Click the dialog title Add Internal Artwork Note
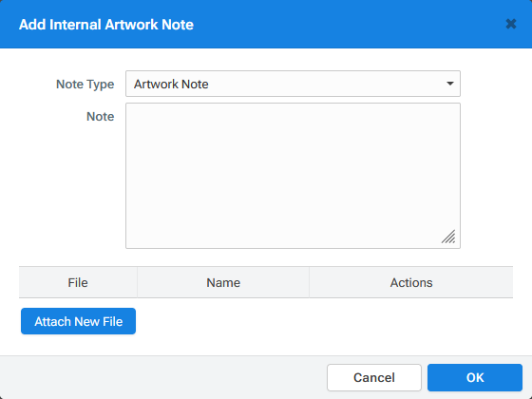This screenshot has height=399, width=532. tap(106, 25)
